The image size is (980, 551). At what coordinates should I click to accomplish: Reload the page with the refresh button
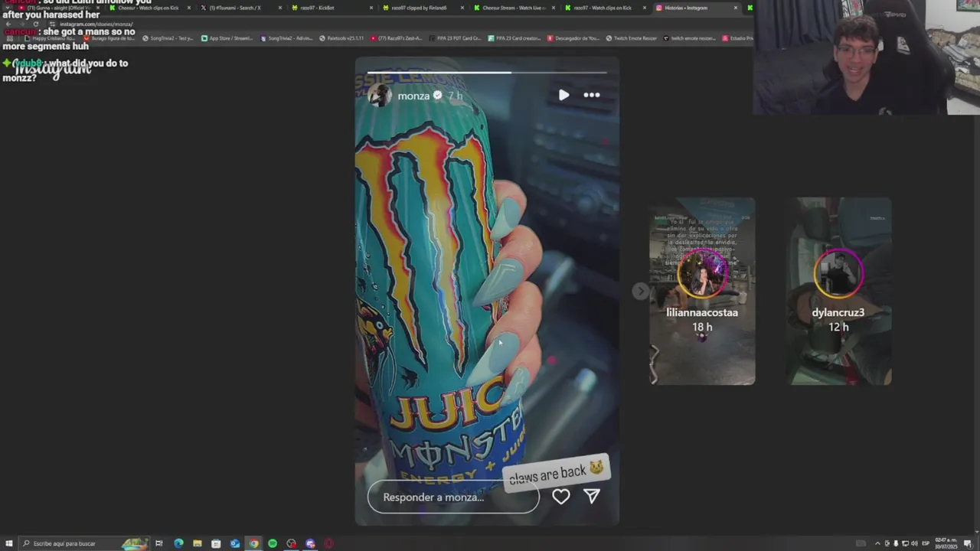point(35,24)
